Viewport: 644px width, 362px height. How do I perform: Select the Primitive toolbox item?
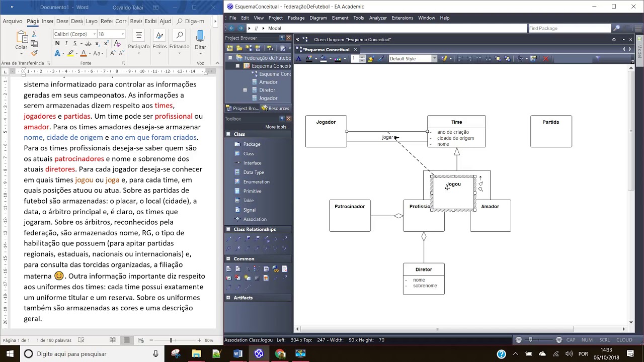pyautogui.click(x=252, y=191)
